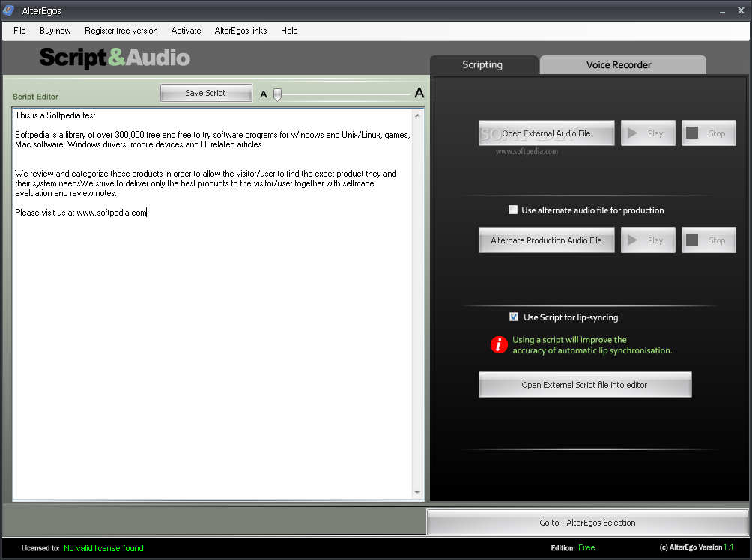Stop the alternate production audio playback
The width and height of the screenshot is (752, 560).
709,240
